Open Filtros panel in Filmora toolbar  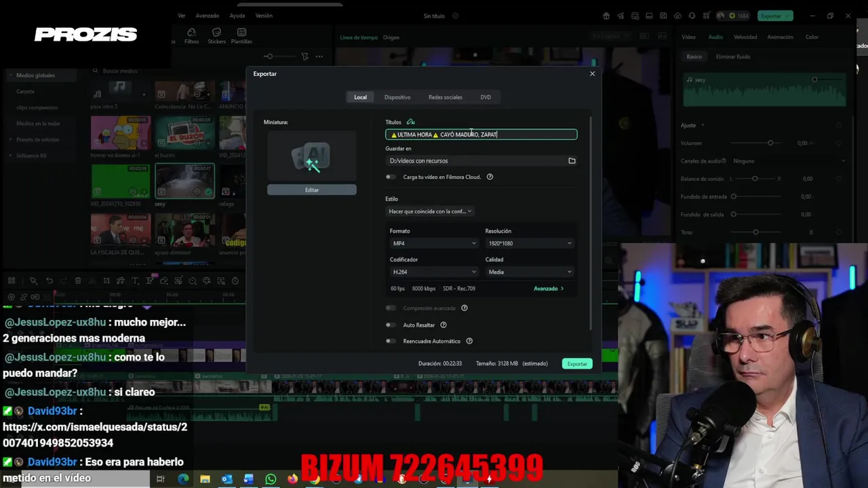191,36
